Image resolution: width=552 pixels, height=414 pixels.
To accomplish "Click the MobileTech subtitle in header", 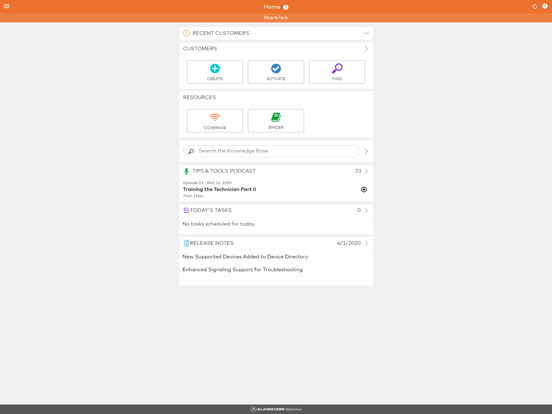I will (x=276, y=17).
